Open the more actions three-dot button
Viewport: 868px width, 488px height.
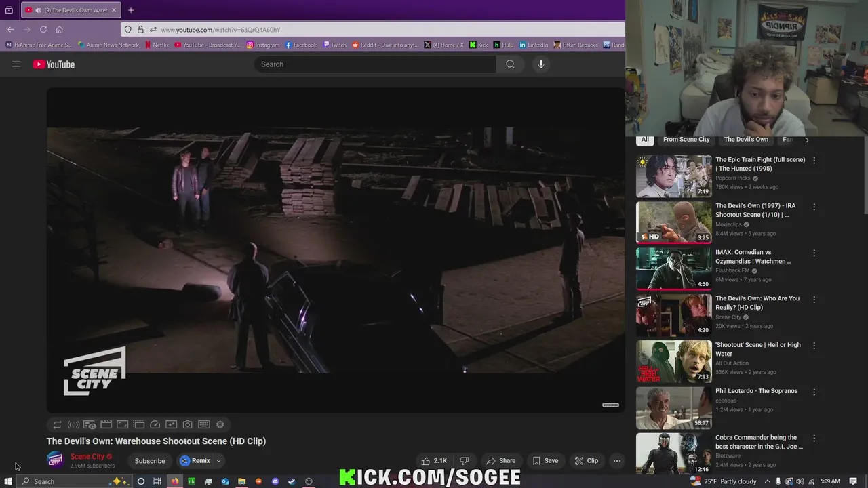pyautogui.click(x=617, y=461)
